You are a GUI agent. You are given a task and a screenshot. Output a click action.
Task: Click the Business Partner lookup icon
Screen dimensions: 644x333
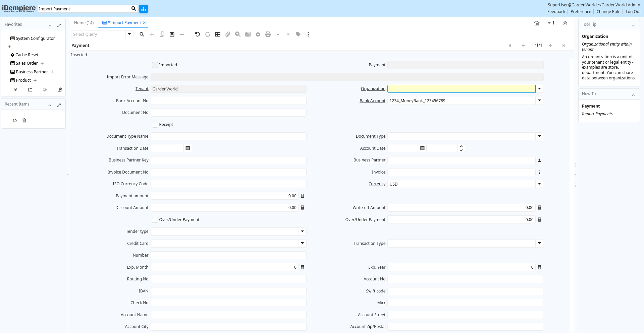pos(539,160)
